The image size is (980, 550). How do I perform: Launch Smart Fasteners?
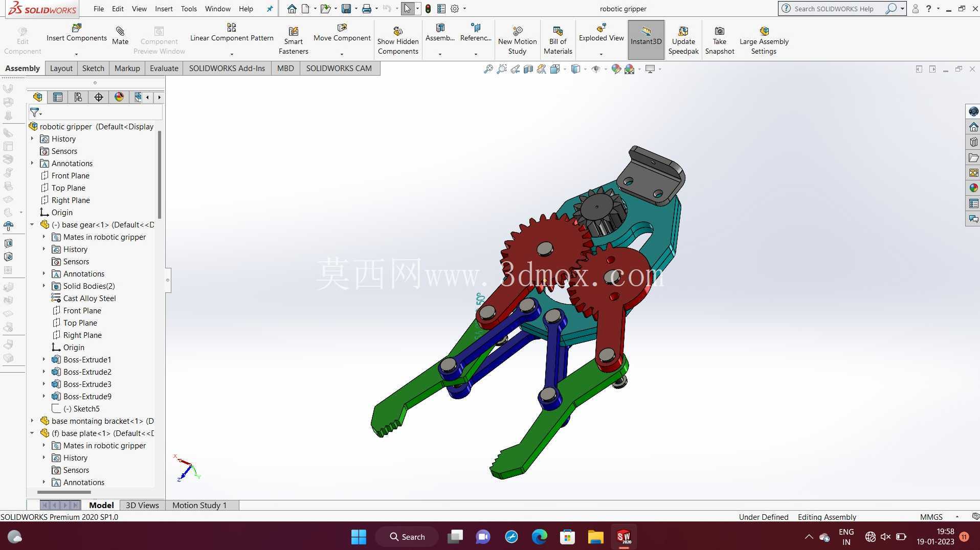pos(293,40)
